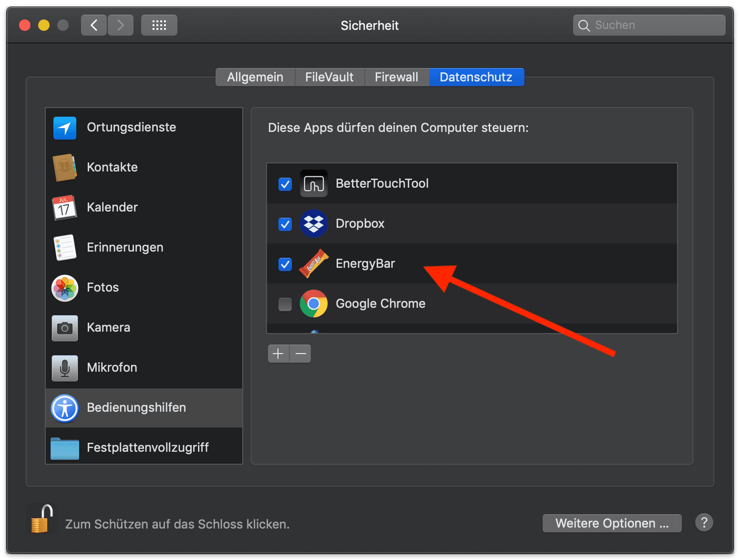
Task: Click the EnergyBar name text
Action: [x=365, y=263]
